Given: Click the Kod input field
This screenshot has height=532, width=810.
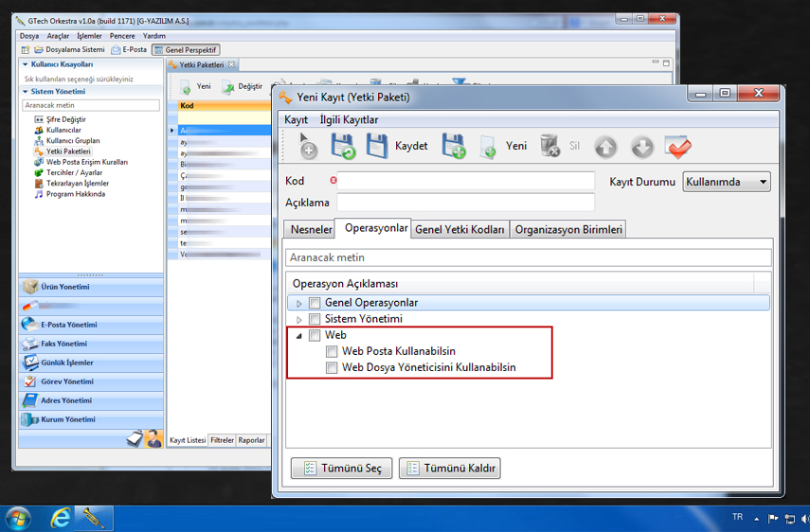Looking at the screenshot, I should point(465,181).
